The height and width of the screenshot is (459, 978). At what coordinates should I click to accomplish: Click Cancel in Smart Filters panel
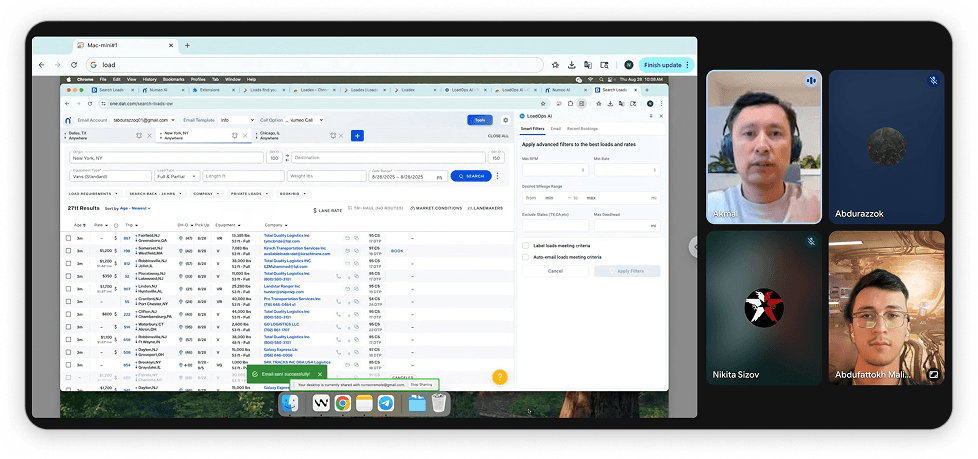[x=555, y=271]
